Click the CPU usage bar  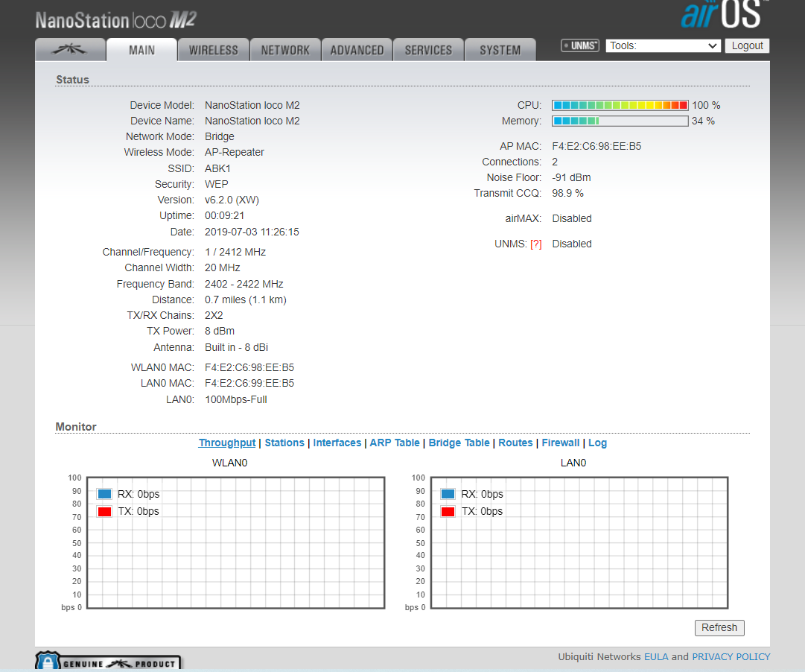pos(620,105)
